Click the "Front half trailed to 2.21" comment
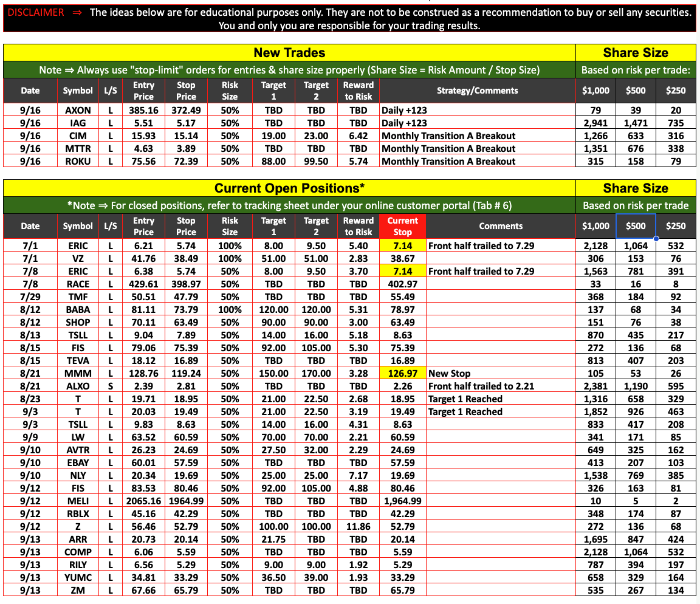 [x=481, y=386]
